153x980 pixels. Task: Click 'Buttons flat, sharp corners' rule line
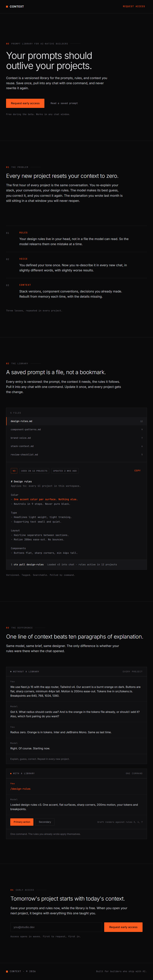[x=44, y=553]
